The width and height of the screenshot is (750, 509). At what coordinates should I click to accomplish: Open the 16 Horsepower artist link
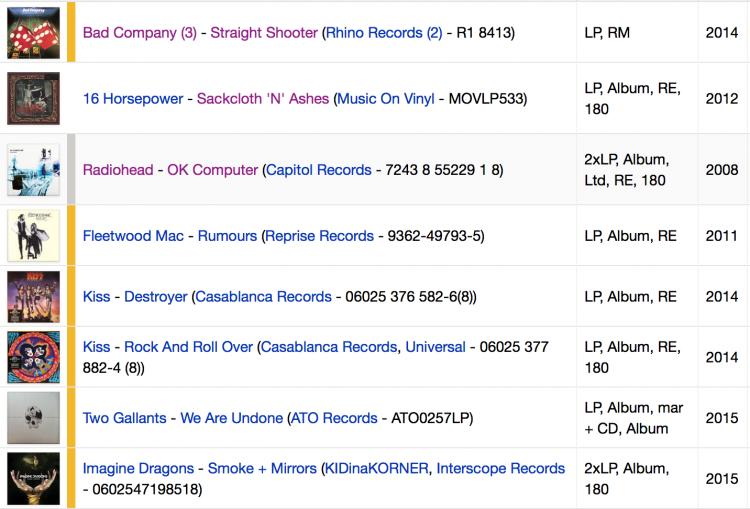pyautogui.click(x=133, y=99)
